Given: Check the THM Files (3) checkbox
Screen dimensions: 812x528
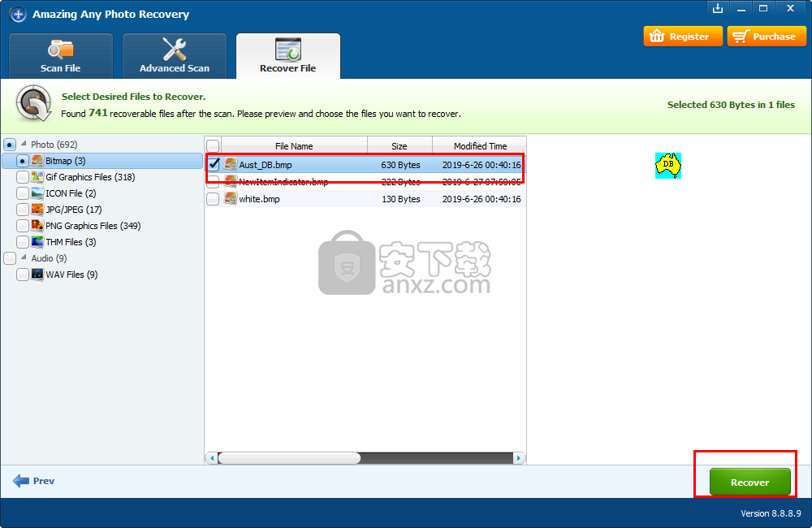Looking at the screenshot, I should [x=22, y=242].
